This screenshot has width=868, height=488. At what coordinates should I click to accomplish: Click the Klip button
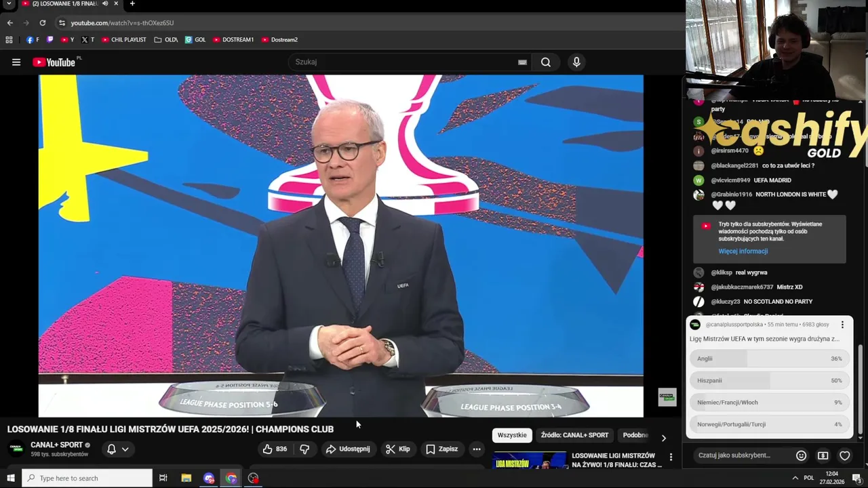[397, 449]
